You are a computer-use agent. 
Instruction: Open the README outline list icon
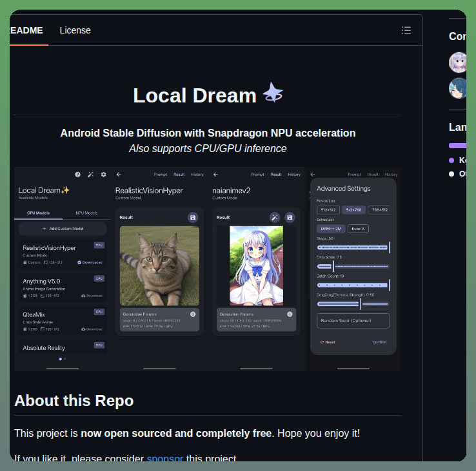[x=406, y=30]
